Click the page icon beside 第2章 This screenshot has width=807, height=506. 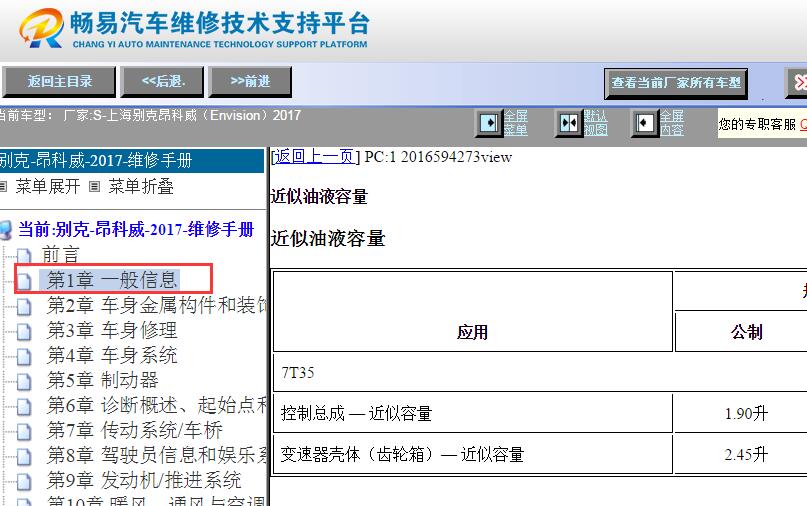point(24,306)
